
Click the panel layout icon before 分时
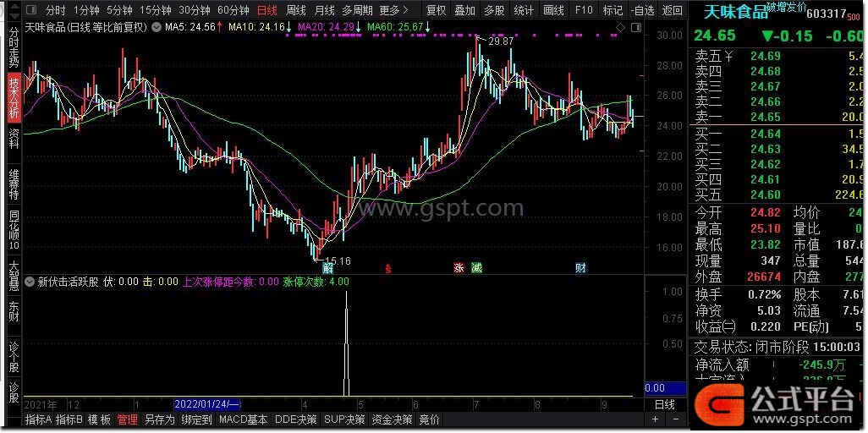32,10
